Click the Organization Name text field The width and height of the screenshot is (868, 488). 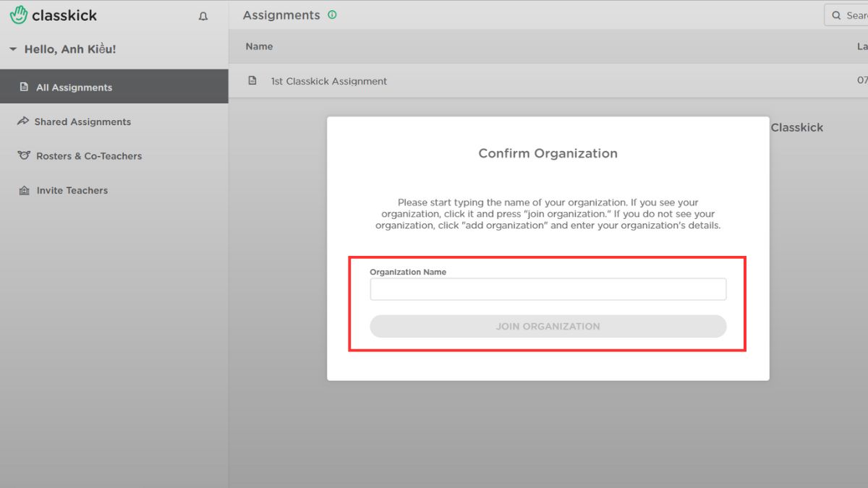(x=548, y=289)
